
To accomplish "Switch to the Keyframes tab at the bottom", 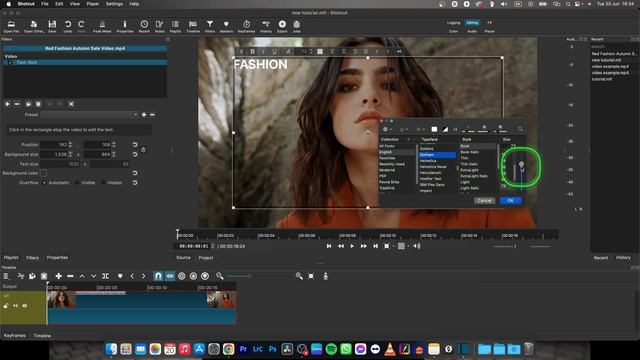I will click(x=15, y=336).
